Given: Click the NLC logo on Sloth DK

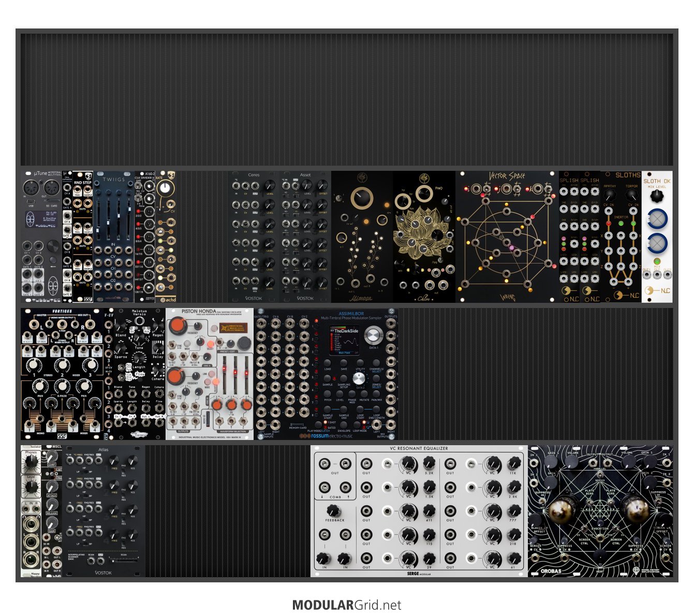Looking at the screenshot, I should click(657, 291).
